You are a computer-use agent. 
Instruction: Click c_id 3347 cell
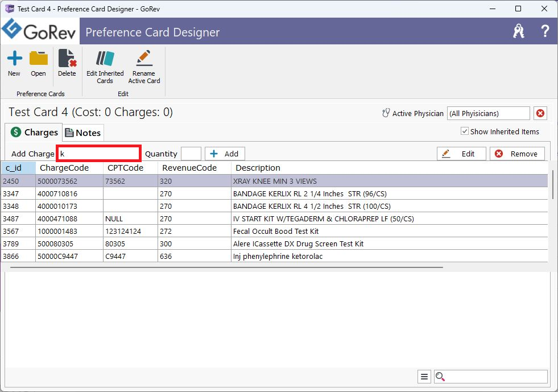click(18, 193)
